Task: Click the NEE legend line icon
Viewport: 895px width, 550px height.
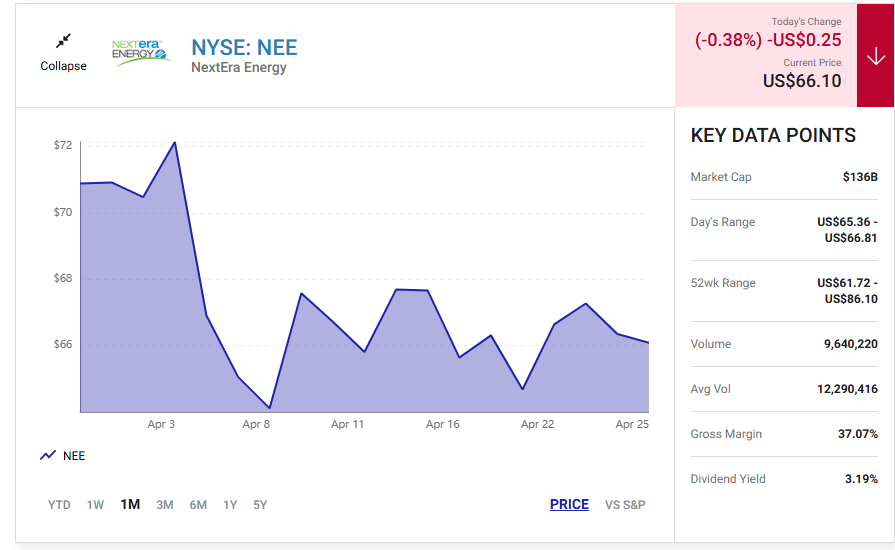Action: click(x=48, y=455)
